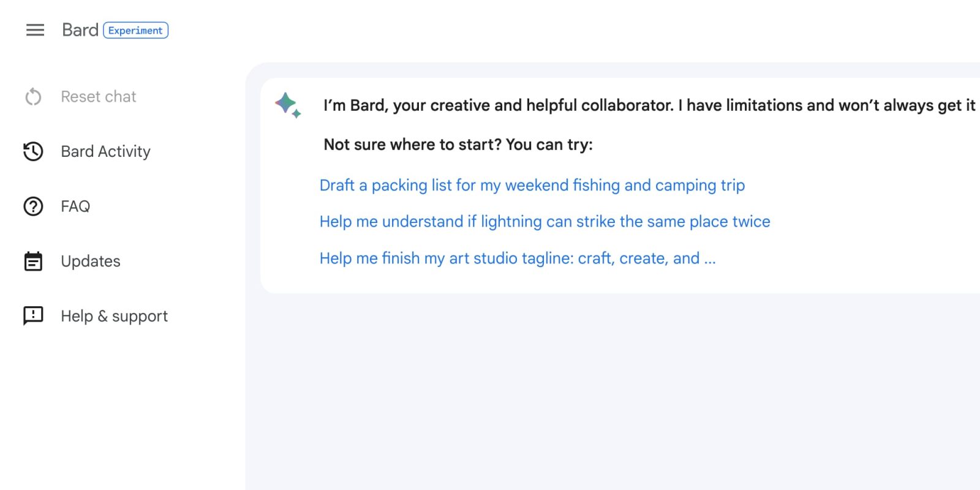
Task: Choose the art studio tagline suggestion
Action: point(517,258)
